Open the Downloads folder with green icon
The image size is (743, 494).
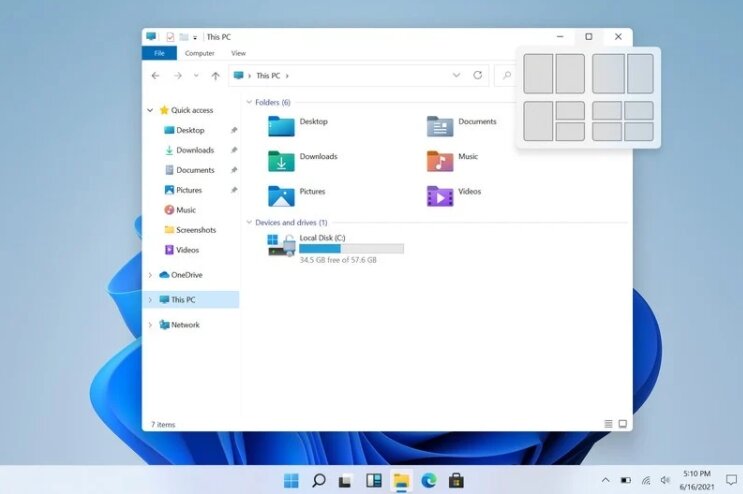point(281,161)
